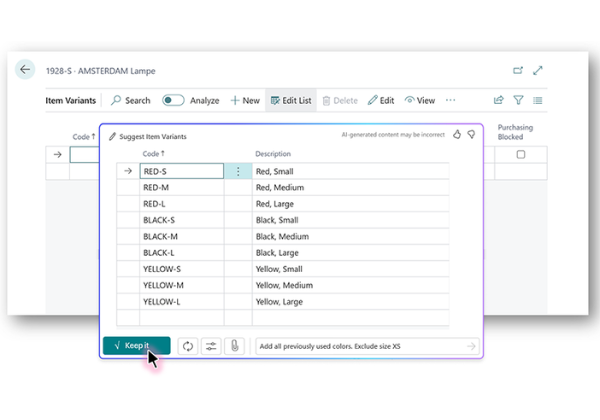Open more options ellipsis in toolbar
The height and width of the screenshot is (420, 600).
point(450,100)
